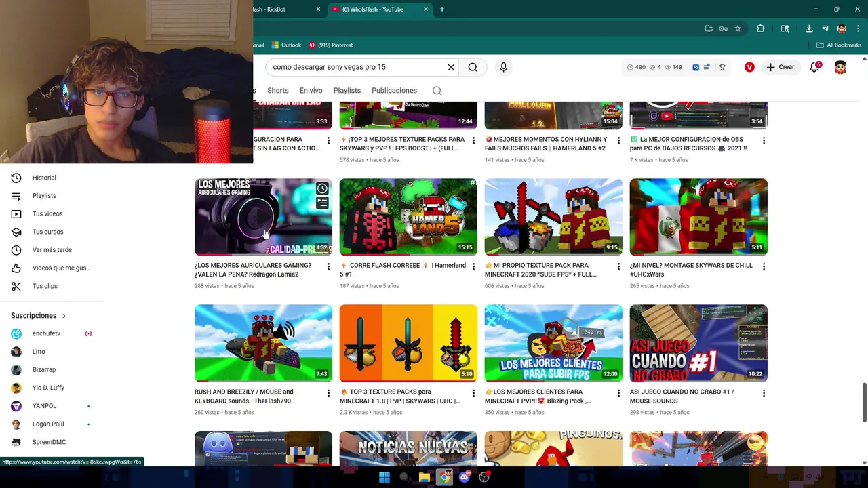Screen dimensions: 868x488
Task: Switch to the Playlists channel tab
Action: click(347, 91)
